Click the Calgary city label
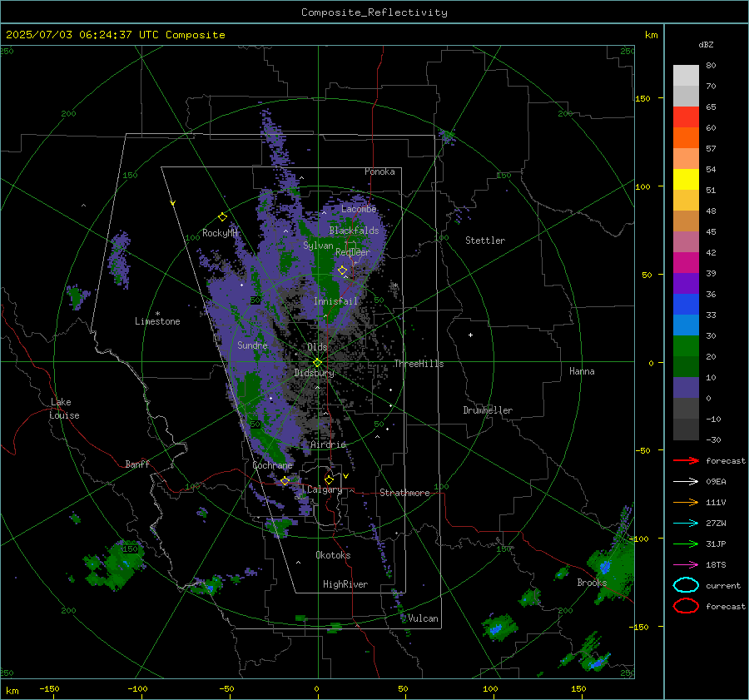This screenshot has height=700, width=749. 325,489
